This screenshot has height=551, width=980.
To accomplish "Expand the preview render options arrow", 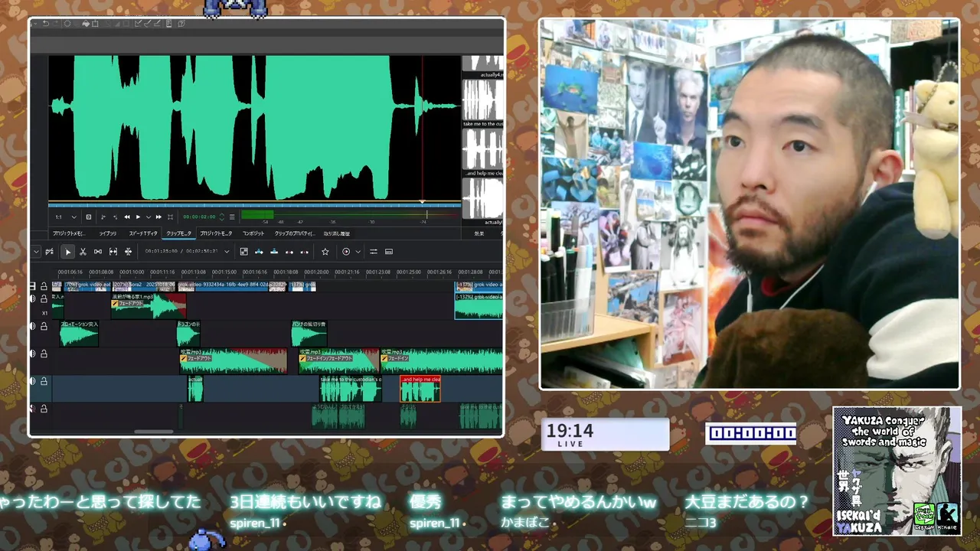I will point(358,252).
